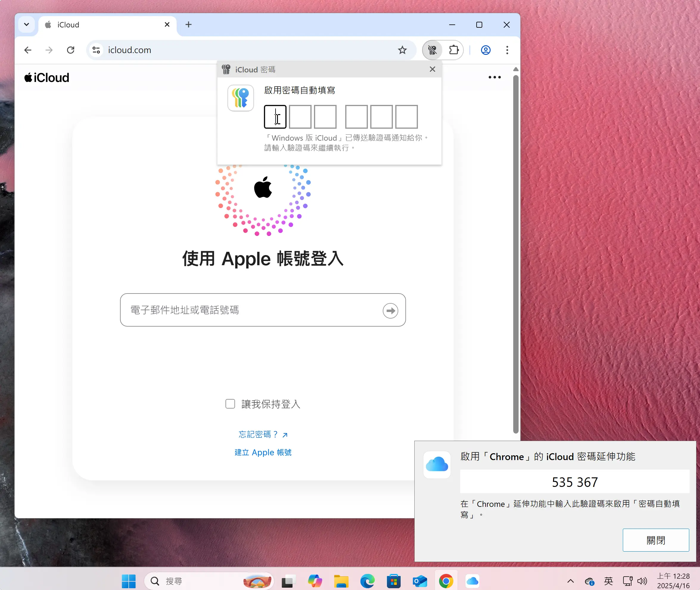Click the iCloud tray status icon
Viewport: 700px width, 590px height.
[589, 582]
